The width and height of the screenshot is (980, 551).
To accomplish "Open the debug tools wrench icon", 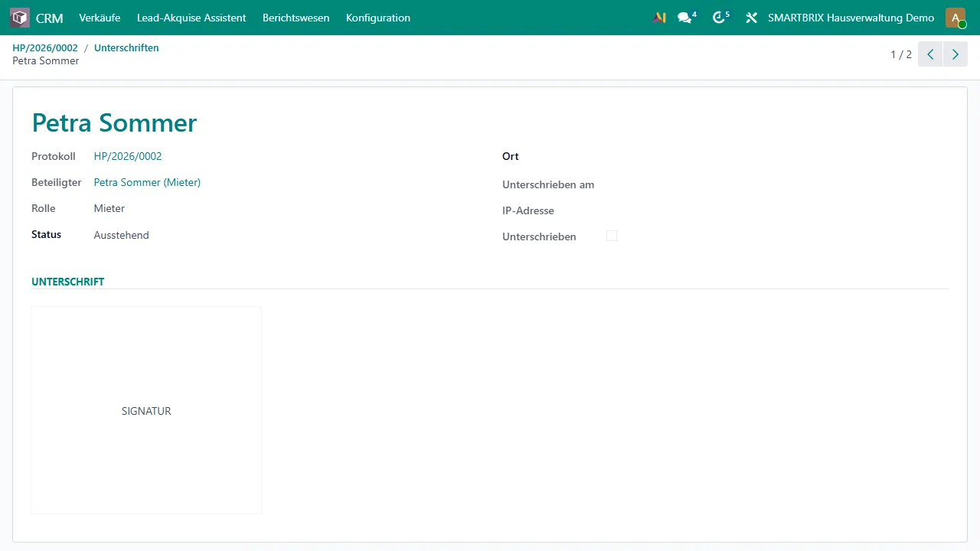I will coord(751,18).
